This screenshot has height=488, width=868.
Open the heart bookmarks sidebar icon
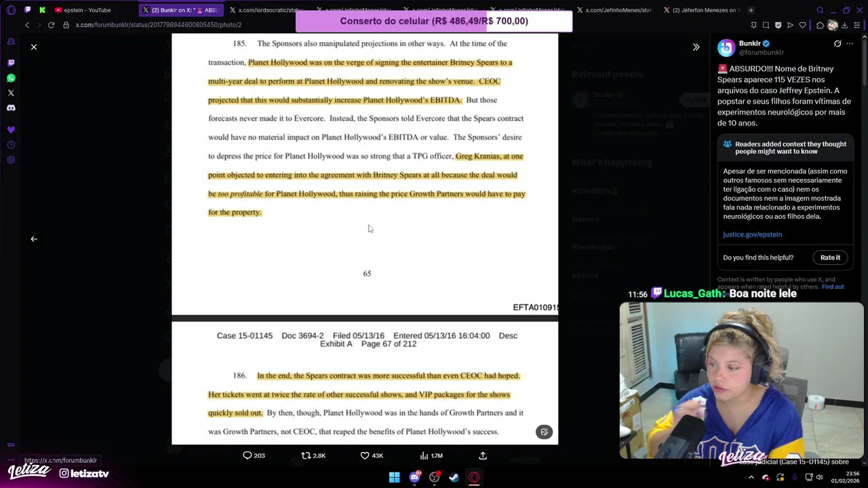tap(11, 129)
